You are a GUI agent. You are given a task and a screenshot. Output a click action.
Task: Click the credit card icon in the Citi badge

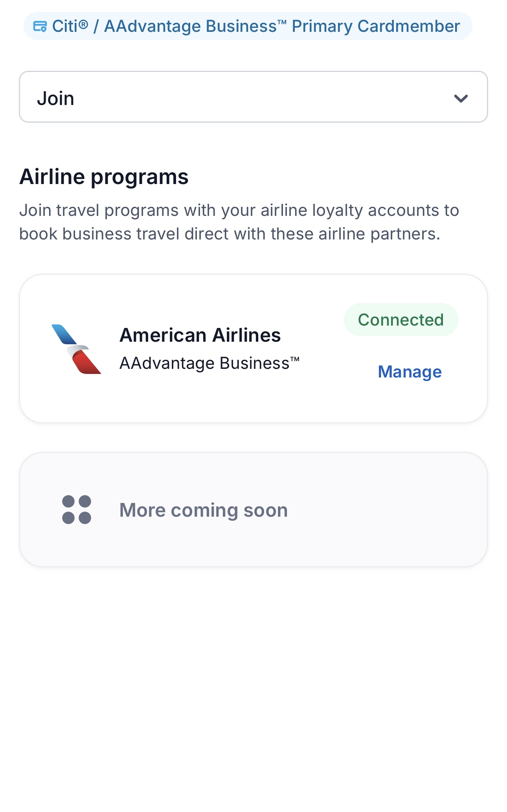(40, 26)
